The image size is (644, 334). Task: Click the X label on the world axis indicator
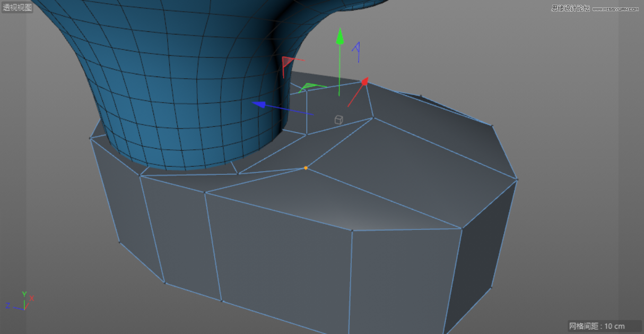click(31, 299)
